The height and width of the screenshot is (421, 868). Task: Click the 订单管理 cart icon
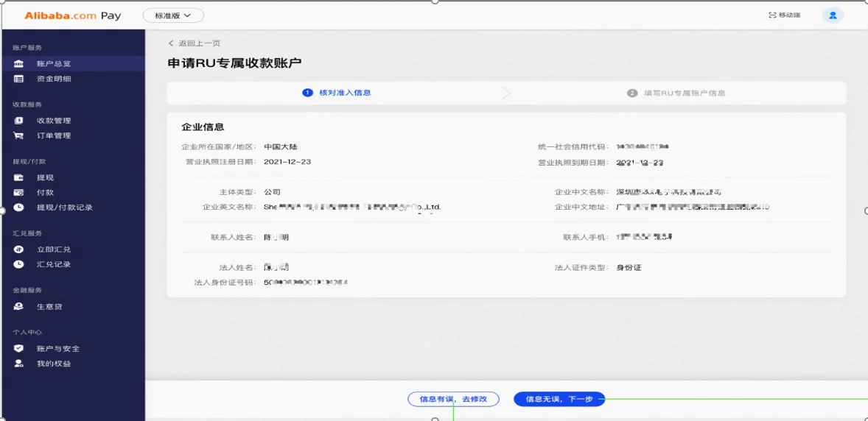19,135
